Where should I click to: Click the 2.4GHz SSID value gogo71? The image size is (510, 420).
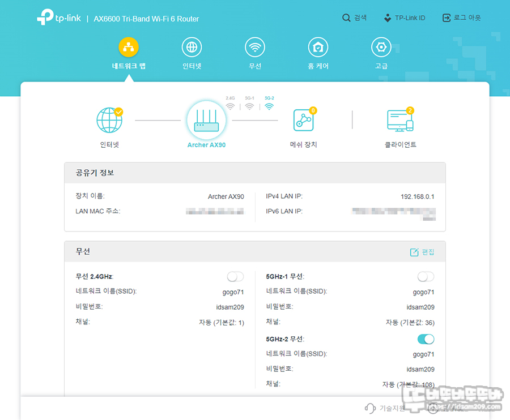tap(233, 292)
